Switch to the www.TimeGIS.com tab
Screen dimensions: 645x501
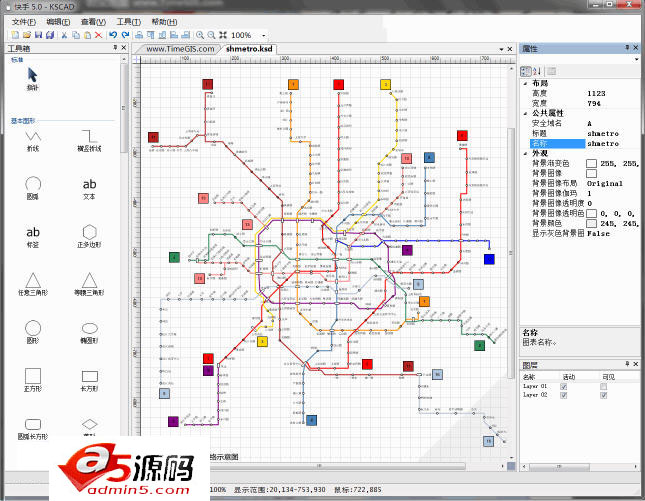click(x=180, y=48)
